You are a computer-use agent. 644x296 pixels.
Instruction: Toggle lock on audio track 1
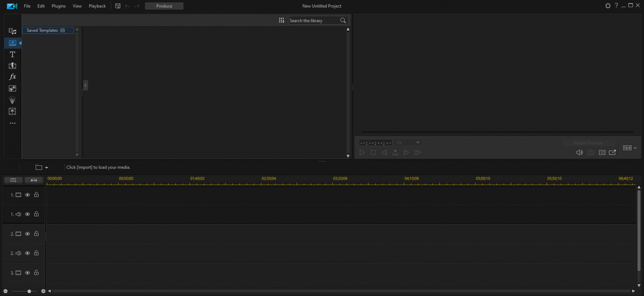(36, 214)
